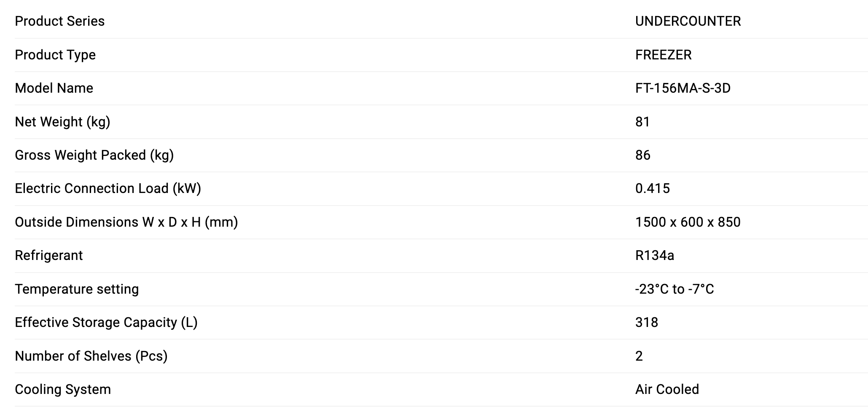Click the Refrigerant label
Image resolution: width=868 pixels, height=407 pixels.
pyautogui.click(x=49, y=255)
